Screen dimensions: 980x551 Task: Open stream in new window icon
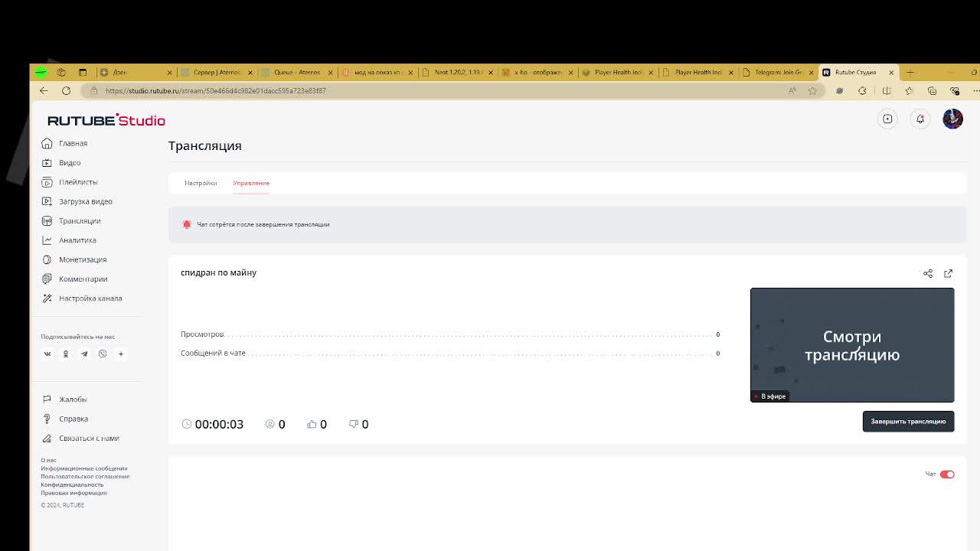point(949,273)
